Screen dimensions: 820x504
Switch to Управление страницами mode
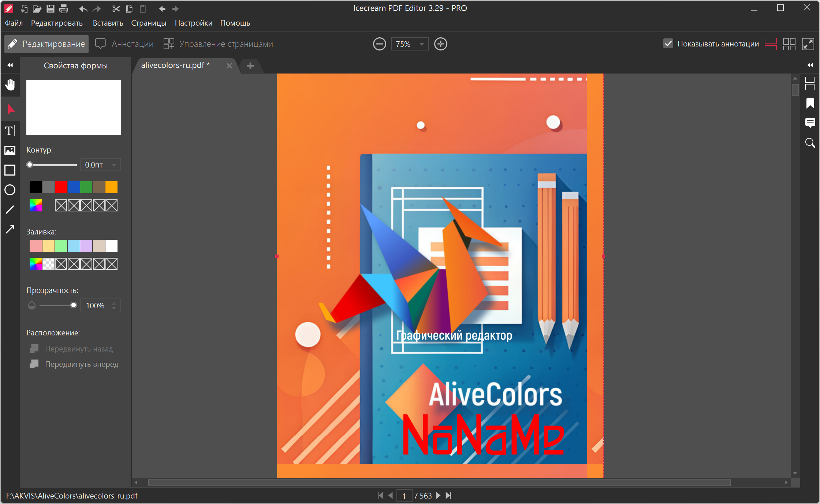(x=219, y=44)
